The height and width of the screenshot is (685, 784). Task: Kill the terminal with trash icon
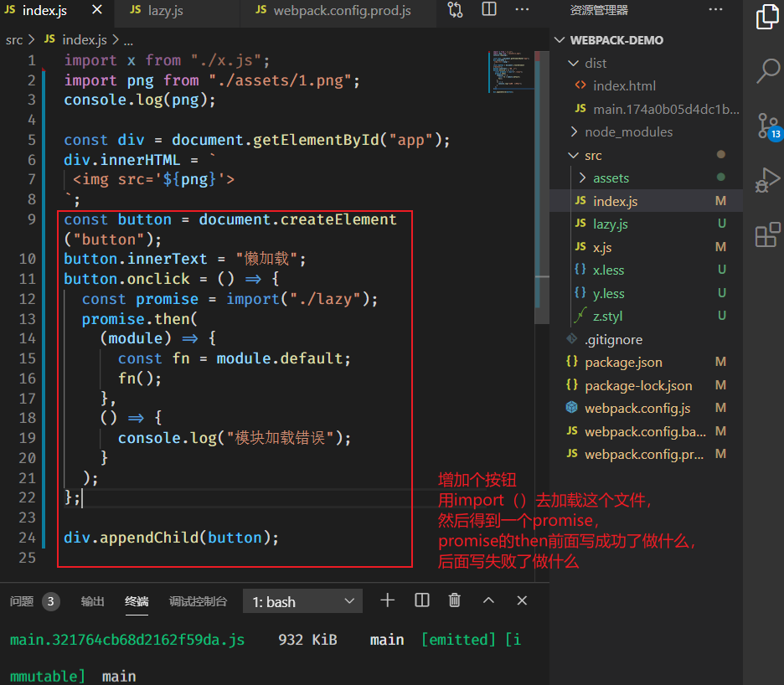pos(455,600)
